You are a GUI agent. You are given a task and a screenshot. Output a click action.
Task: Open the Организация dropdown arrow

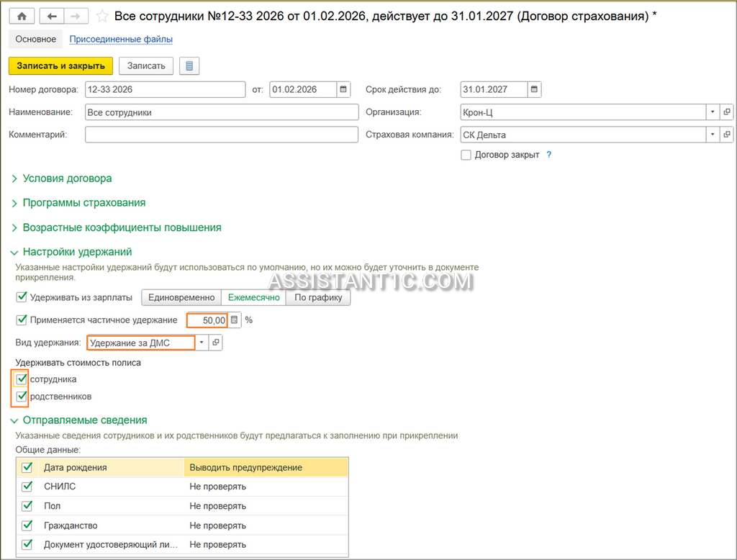(713, 112)
